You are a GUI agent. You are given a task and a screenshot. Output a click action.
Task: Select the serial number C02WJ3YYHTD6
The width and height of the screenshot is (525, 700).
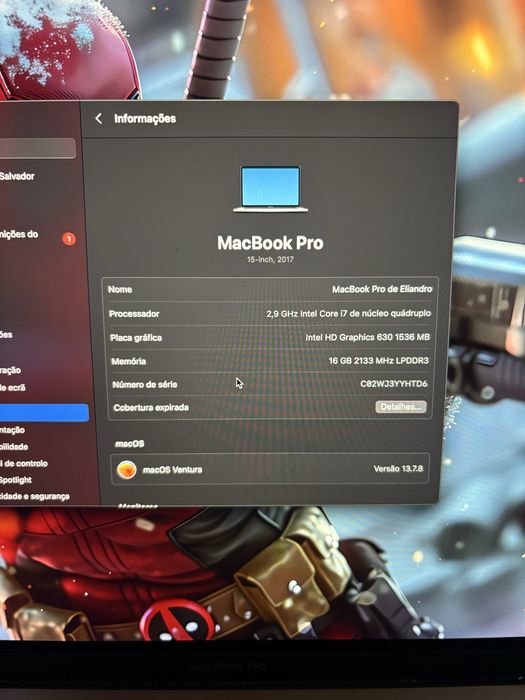(x=393, y=383)
